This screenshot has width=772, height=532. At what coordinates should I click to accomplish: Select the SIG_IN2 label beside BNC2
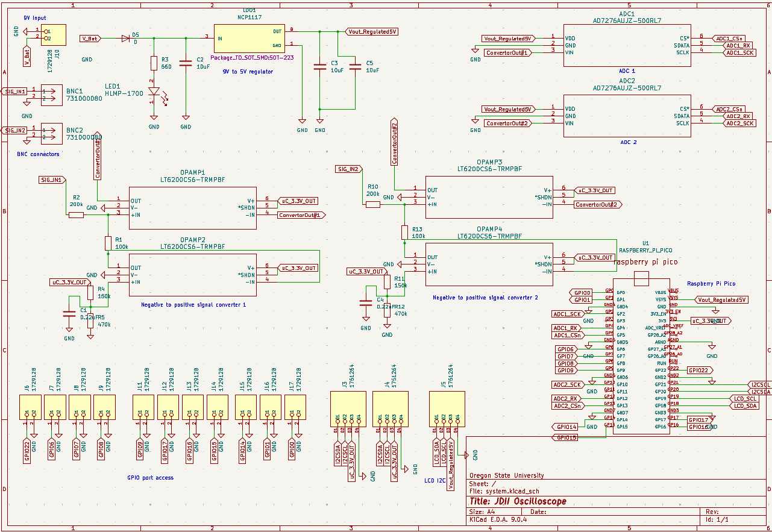pos(14,130)
